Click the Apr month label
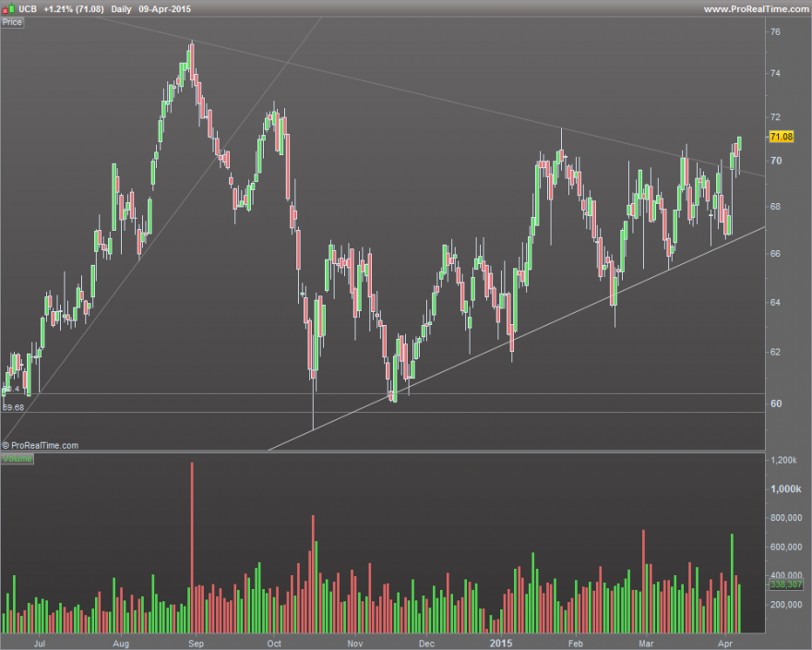 (725, 644)
